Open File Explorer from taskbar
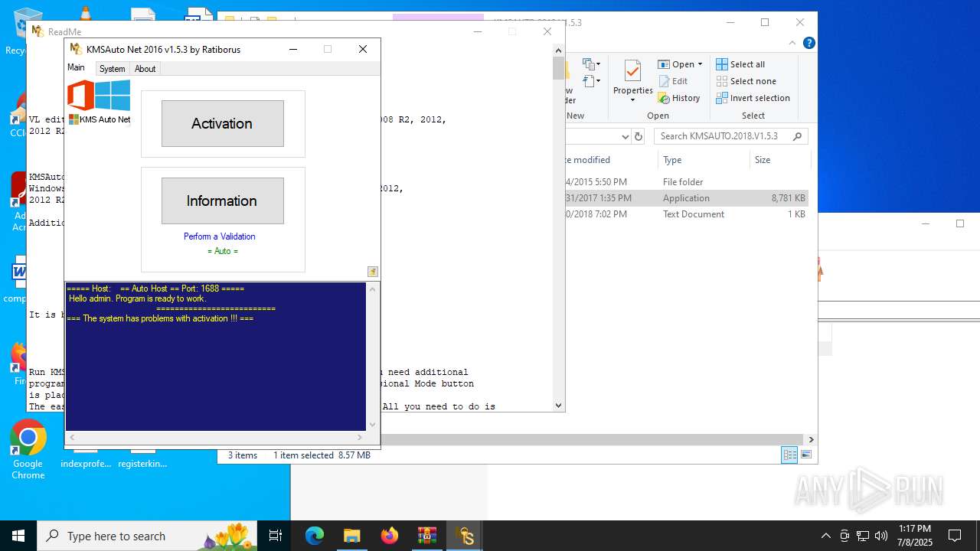 (352, 536)
